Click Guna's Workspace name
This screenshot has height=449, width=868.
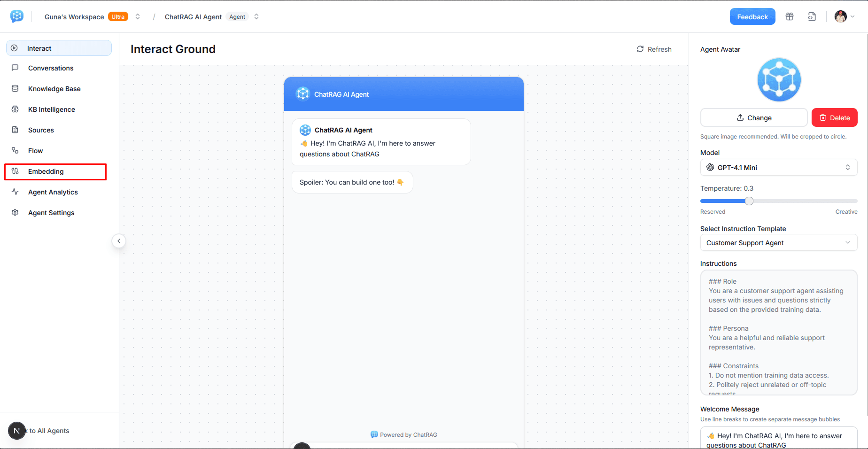point(74,17)
